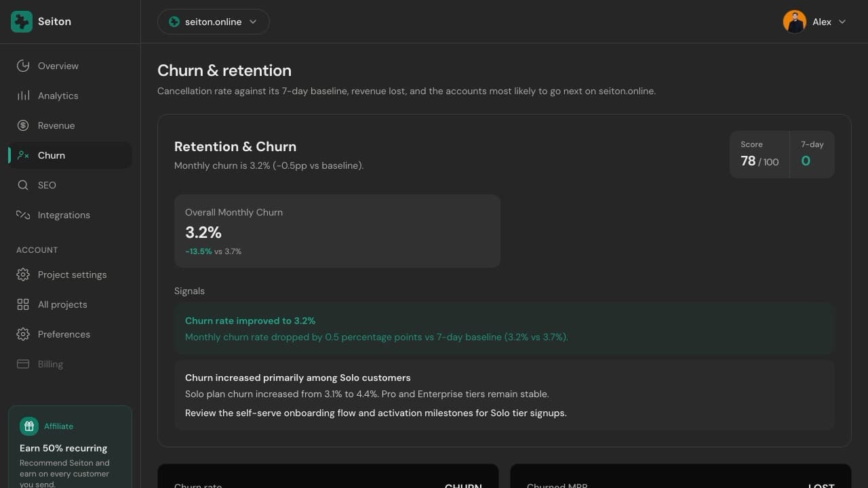This screenshot has height=488, width=868.
Task: Go to the Churn menu item
Action: point(70,155)
